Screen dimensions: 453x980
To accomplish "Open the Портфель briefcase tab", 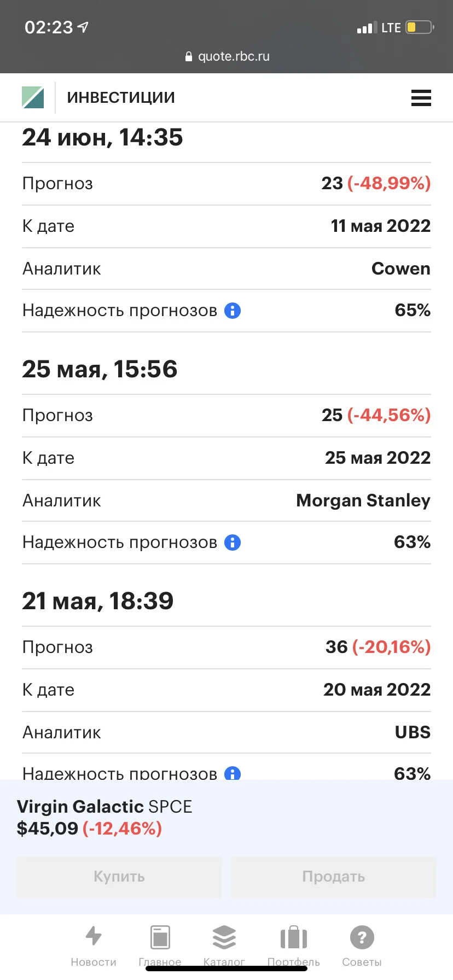I will 294,946.
